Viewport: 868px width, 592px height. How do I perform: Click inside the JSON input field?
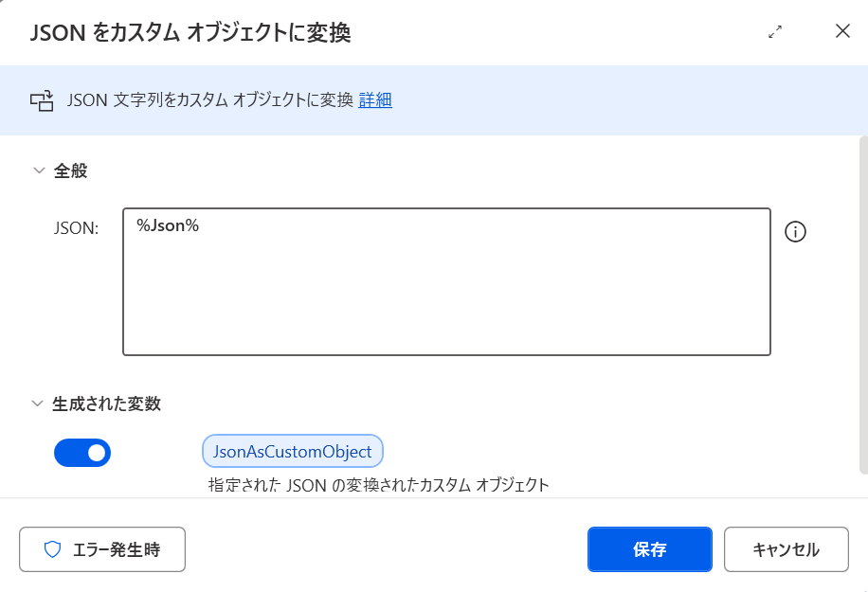446,281
